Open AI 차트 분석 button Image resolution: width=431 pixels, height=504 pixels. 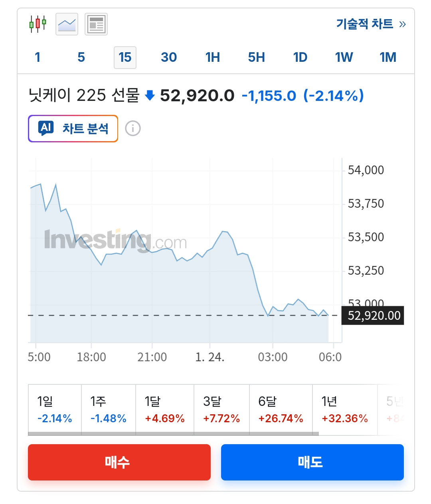click(73, 128)
